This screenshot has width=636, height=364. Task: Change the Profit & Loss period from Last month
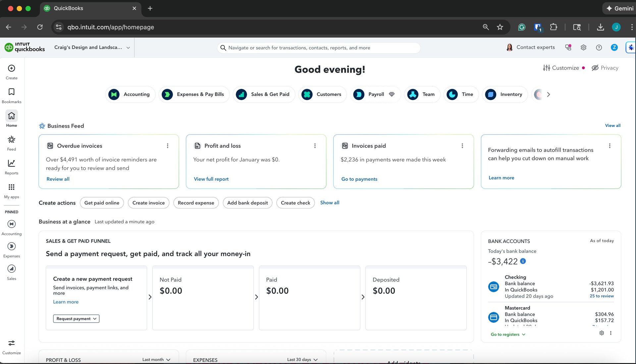tap(156, 359)
